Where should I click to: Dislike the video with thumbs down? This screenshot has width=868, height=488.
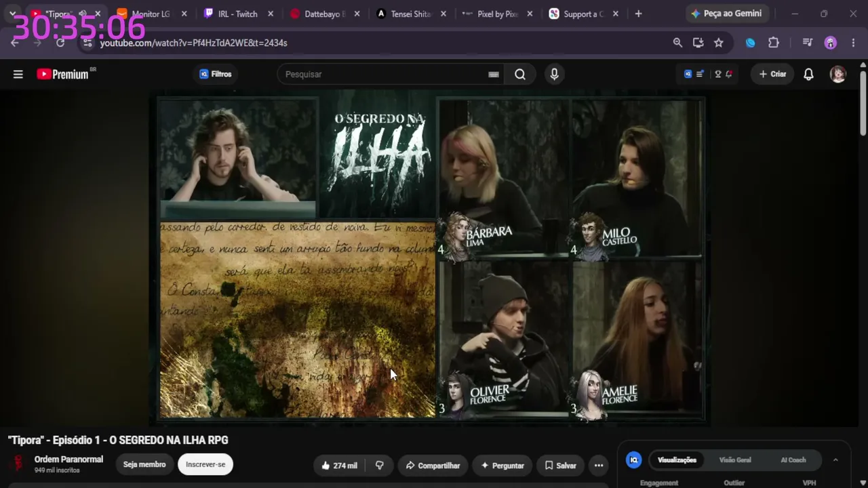pos(380,466)
